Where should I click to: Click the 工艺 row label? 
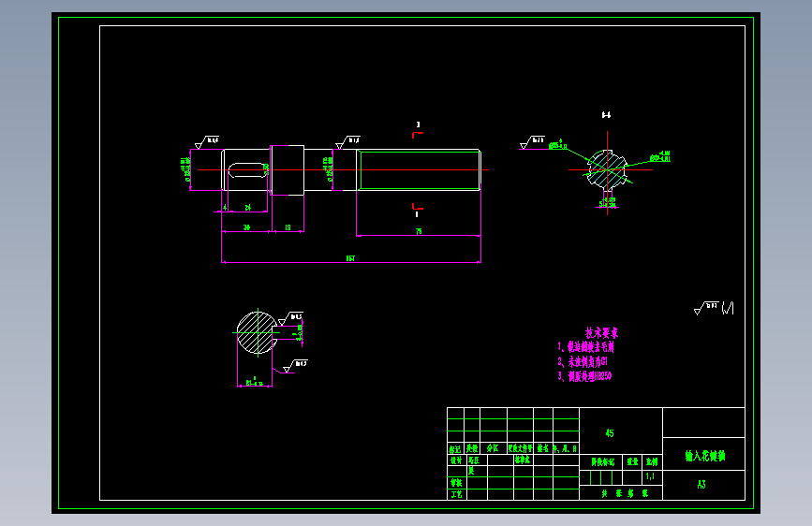tap(456, 494)
